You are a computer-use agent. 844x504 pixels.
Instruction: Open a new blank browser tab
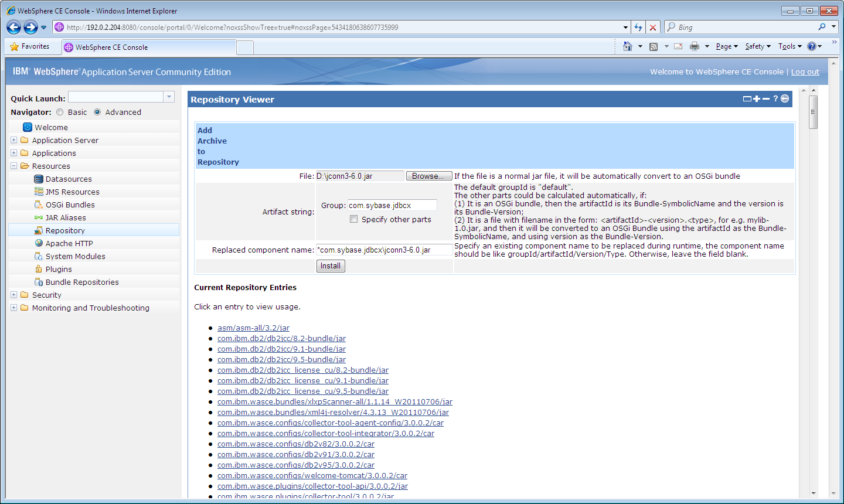coord(245,48)
